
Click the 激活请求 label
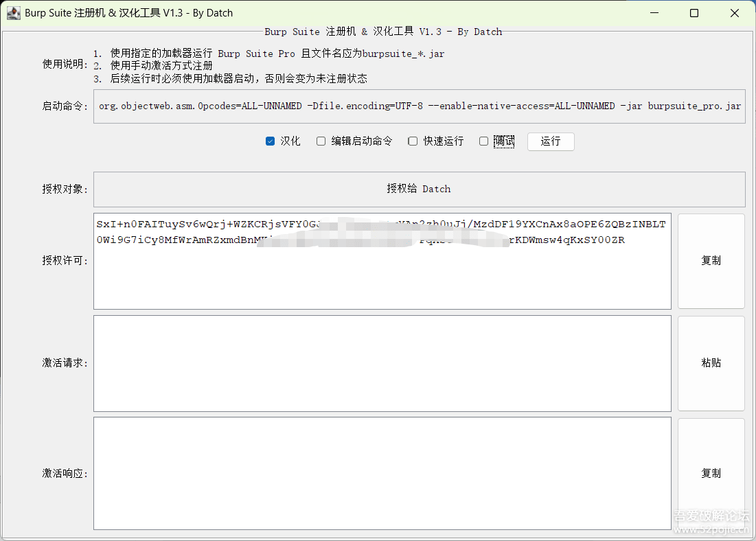[x=65, y=363]
